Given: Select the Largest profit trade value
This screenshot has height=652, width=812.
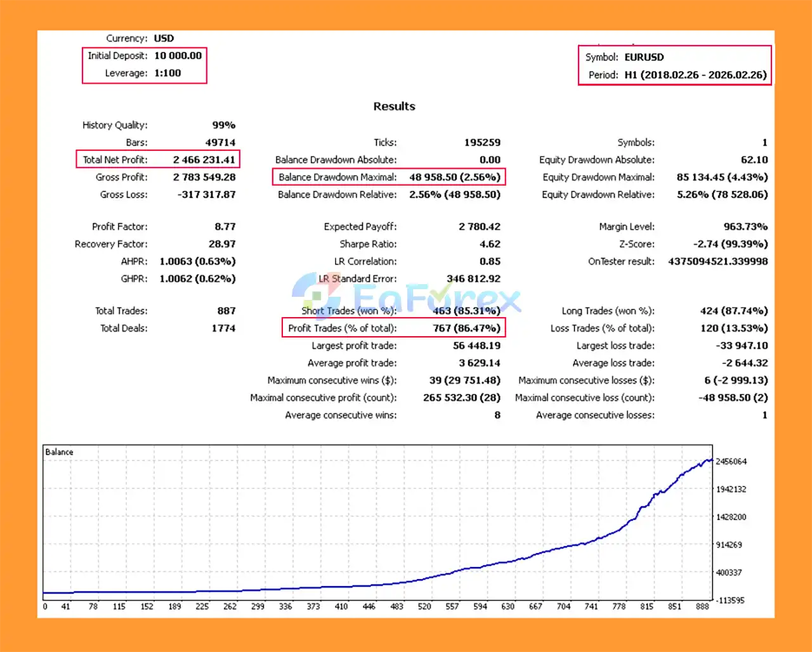Looking at the screenshot, I should click(x=476, y=346).
